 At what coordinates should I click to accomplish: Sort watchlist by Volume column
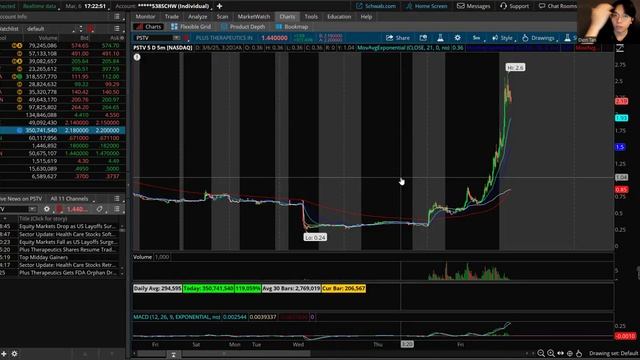coord(48,38)
